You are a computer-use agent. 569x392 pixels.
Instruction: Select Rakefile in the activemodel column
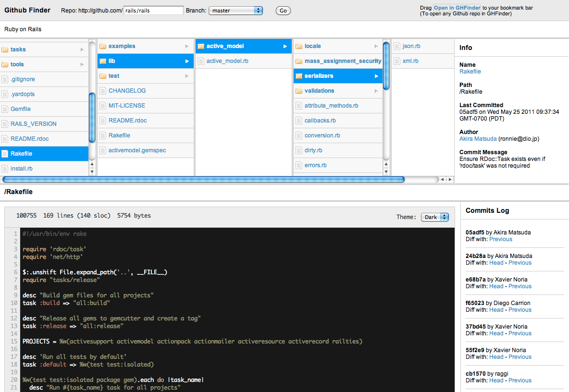(x=119, y=135)
